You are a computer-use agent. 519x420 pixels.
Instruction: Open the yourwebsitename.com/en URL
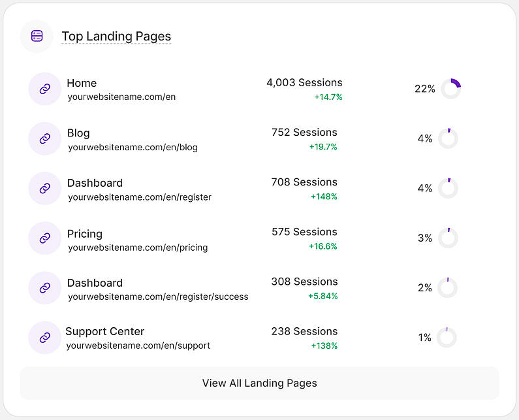click(121, 97)
